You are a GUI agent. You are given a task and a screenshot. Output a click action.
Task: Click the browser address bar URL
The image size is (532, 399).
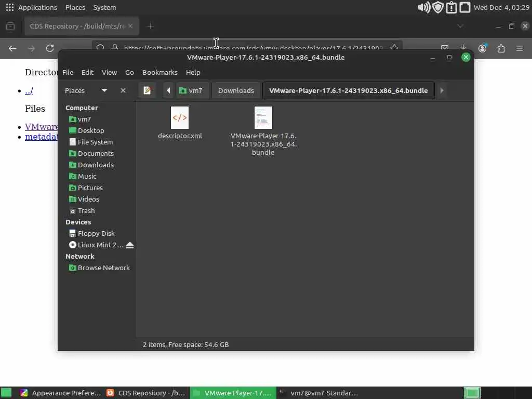click(253, 48)
